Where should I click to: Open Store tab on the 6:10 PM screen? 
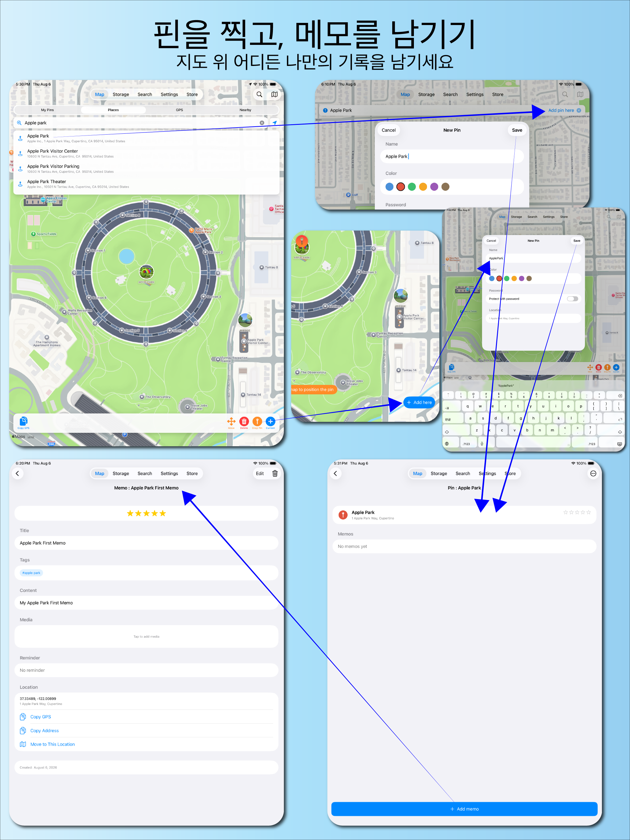tap(498, 95)
